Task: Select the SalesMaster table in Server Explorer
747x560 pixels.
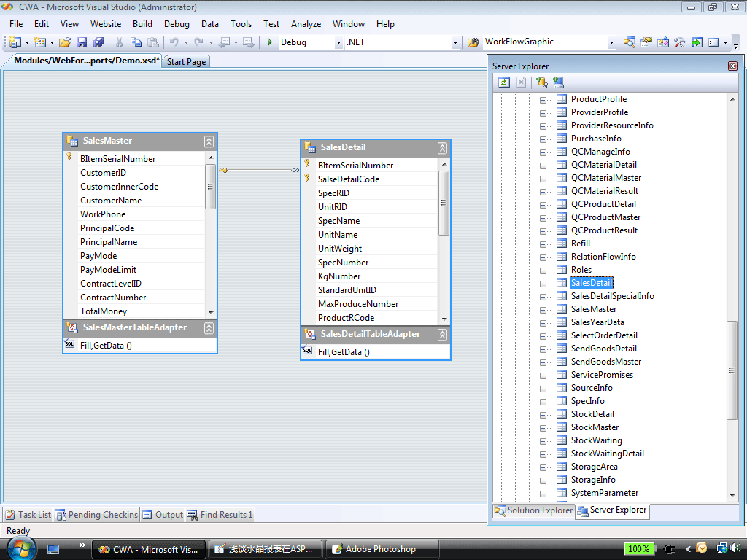Action: 594,309
